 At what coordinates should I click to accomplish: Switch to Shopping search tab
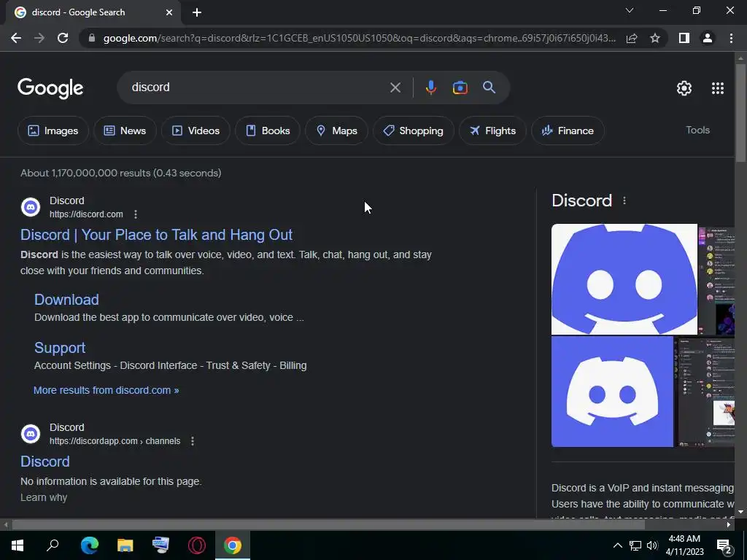(413, 131)
